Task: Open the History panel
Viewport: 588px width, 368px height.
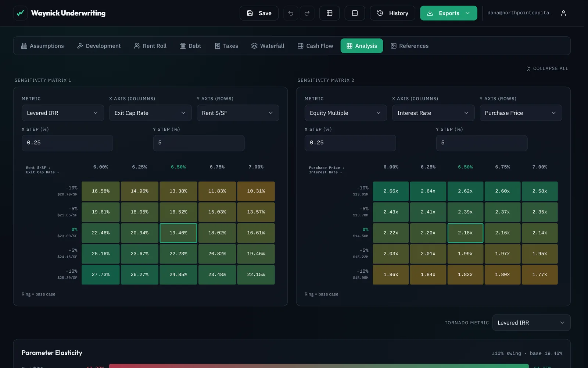Action: click(392, 13)
